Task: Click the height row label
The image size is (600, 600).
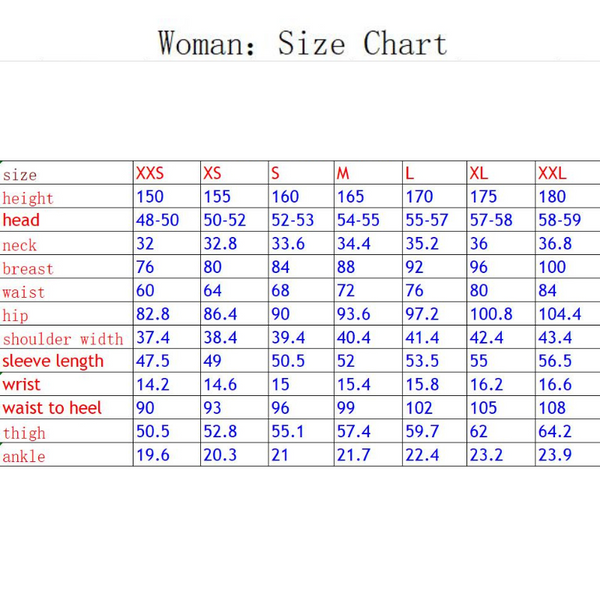Action: [28, 198]
